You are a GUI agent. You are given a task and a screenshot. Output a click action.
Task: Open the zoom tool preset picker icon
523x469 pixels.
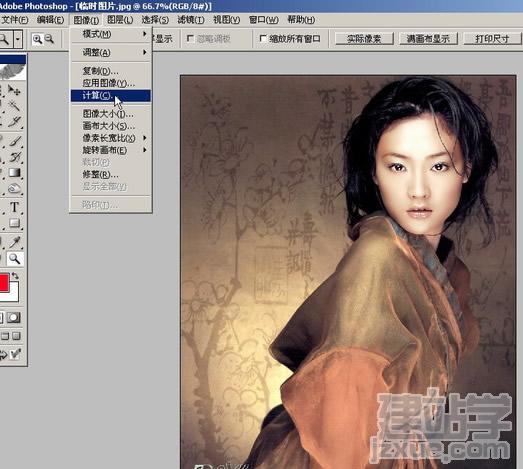pos(5,39)
